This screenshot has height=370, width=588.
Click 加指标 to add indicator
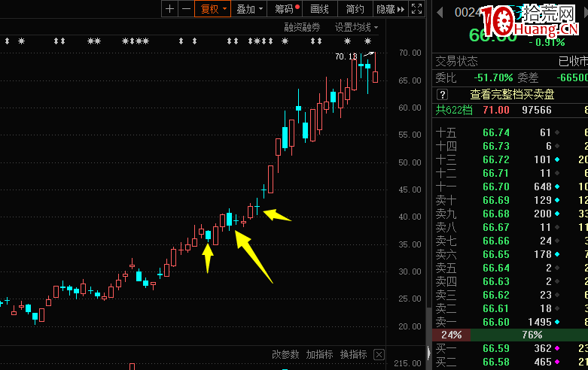[x=319, y=354]
